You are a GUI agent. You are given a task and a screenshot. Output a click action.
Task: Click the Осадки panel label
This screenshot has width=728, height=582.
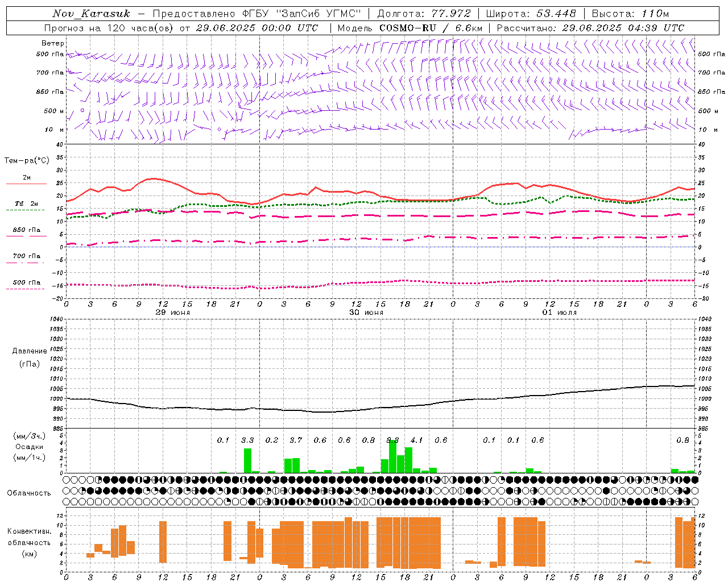(30, 447)
